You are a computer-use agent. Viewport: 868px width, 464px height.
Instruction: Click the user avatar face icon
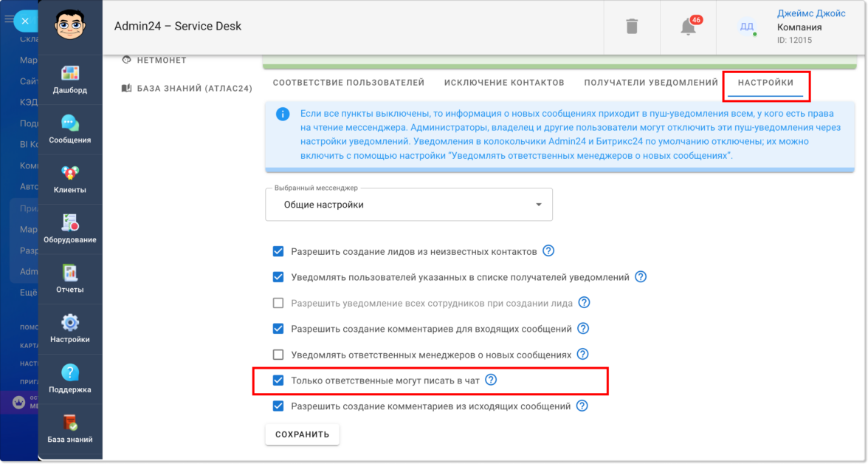[x=69, y=24]
